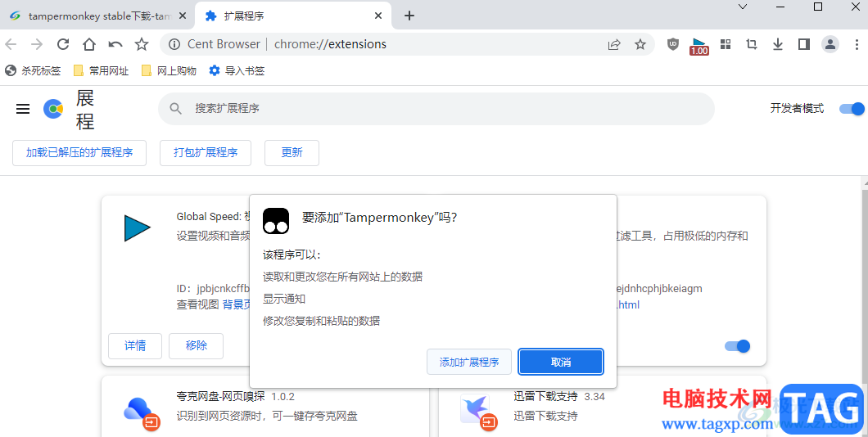Open 杀死标签 bookmark
This screenshot has height=437, width=868.
click(x=33, y=71)
